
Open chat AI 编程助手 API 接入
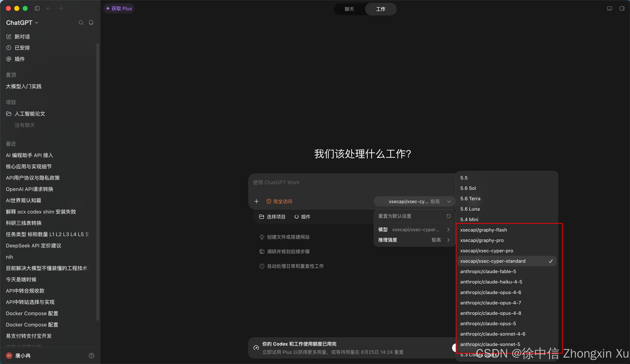click(30, 155)
